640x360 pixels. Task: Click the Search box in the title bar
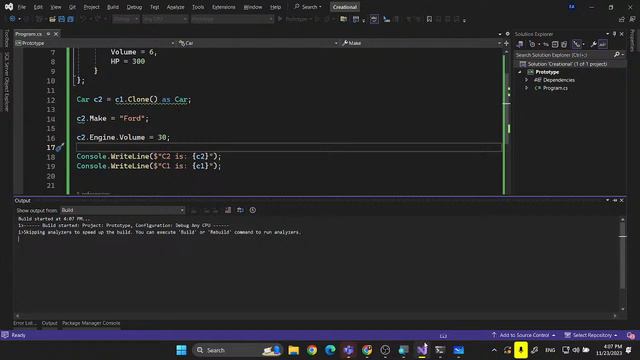(x=308, y=7)
